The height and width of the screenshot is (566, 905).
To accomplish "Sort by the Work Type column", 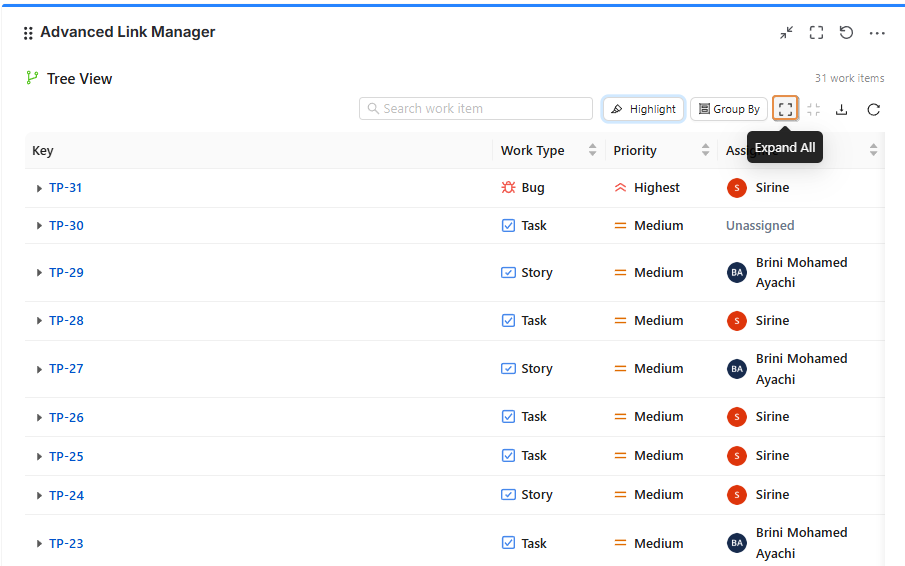I will point(592,150).
